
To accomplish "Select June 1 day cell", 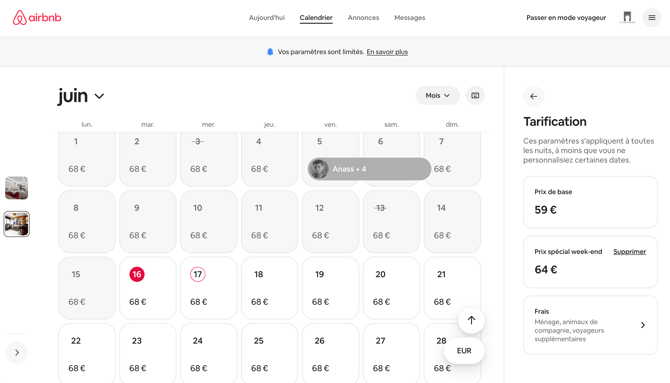I will click(87, 159).
